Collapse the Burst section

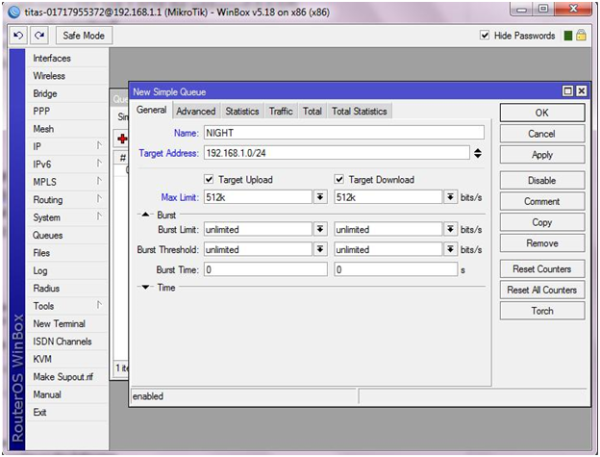[x=145, y=215]
